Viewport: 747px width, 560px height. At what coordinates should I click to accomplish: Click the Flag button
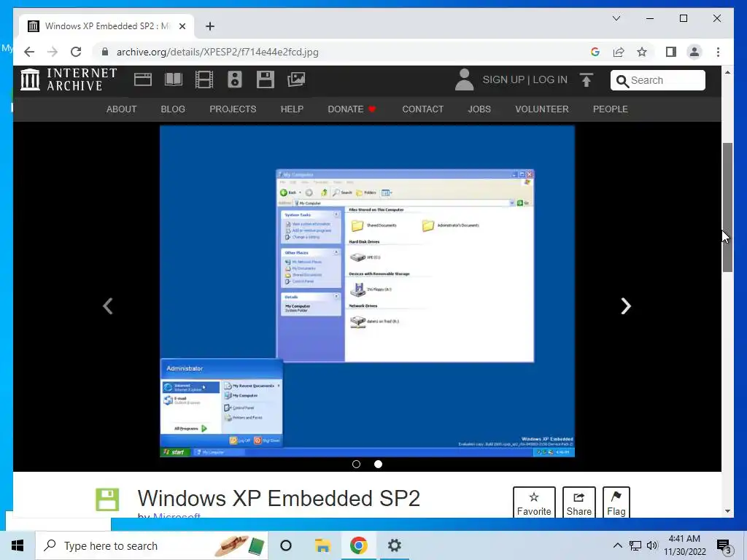coord(616,502)
